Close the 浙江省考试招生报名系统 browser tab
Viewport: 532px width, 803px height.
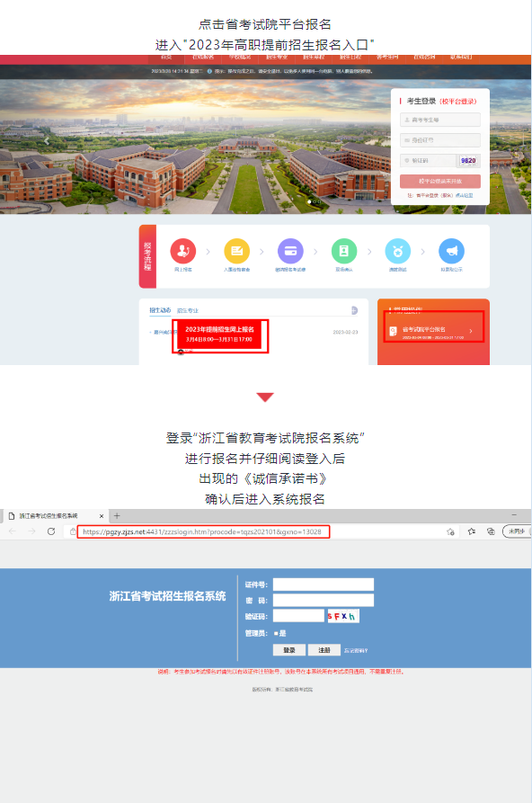[x=102, y=516]
